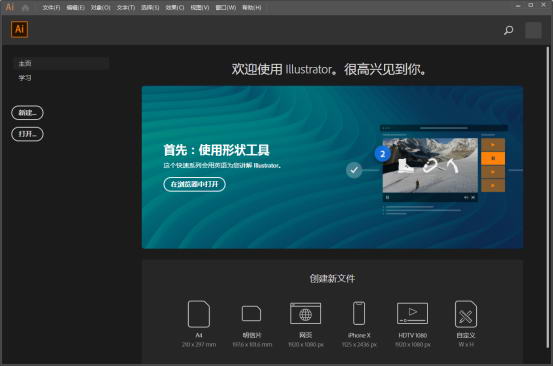Open the 效果(C) menu
This screenshot has width=554, height=366.
click(175, 7)
